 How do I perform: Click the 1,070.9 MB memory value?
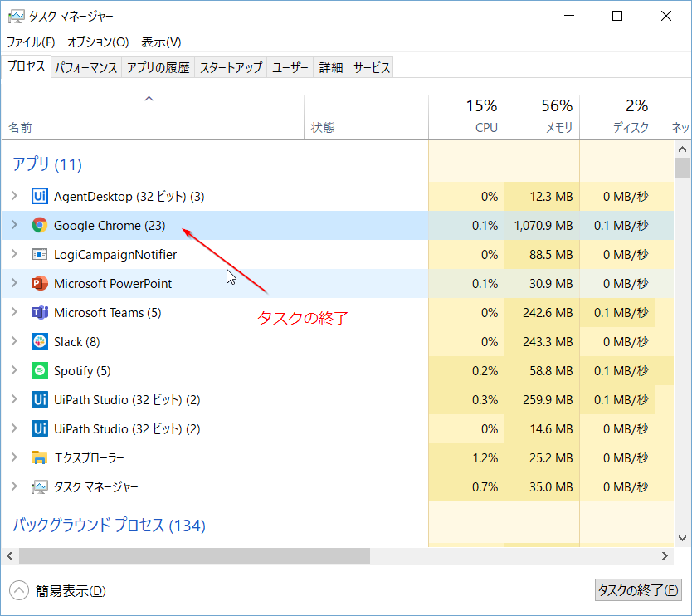[543, 226]
